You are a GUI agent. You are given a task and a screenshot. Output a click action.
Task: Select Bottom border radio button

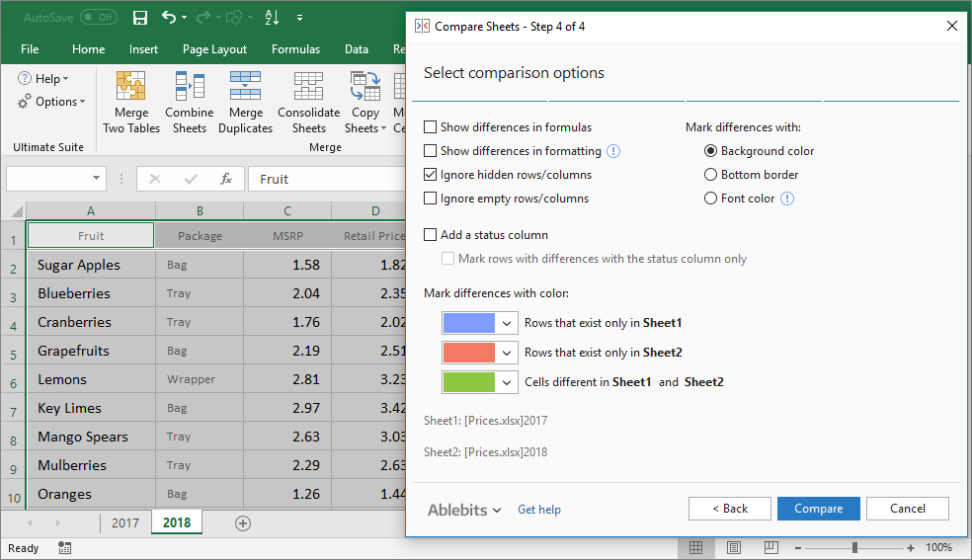tap(711, 175)
